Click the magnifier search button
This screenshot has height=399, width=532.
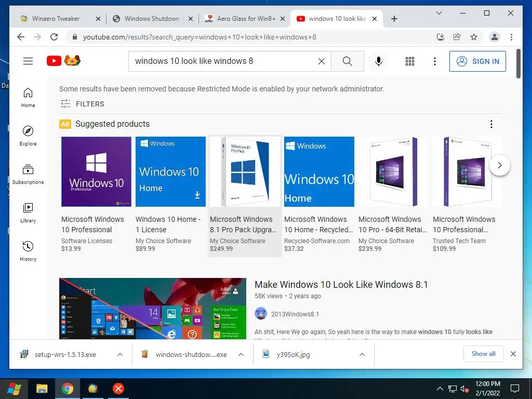[x=348, y=61]
